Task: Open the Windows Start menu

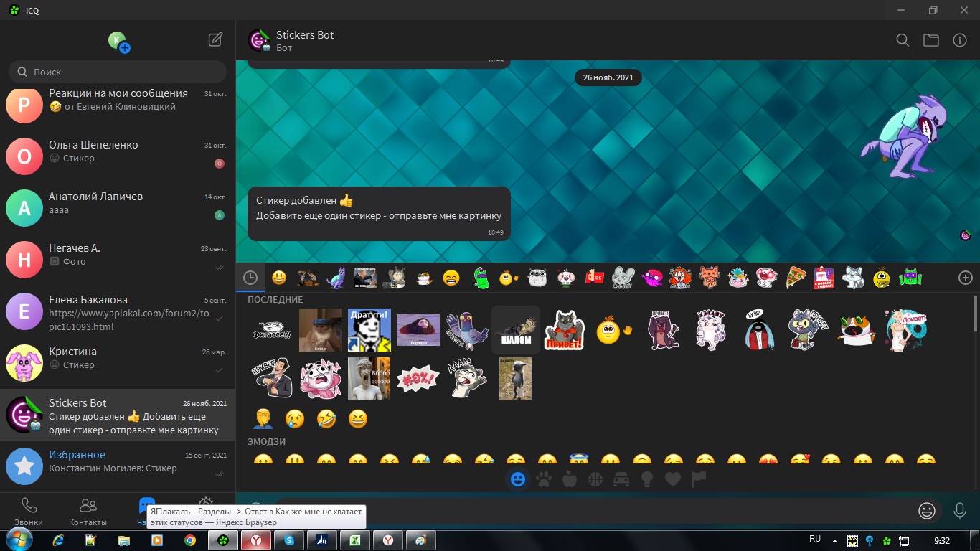Action: click(18, 540)
